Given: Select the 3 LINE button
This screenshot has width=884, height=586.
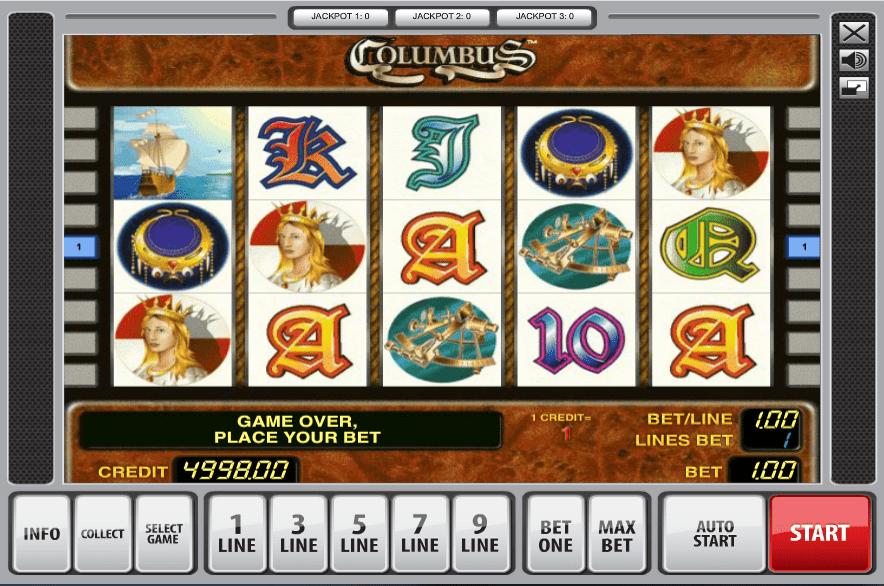Looking at the screenshot, I should pyautogui.click(x=298, y=534).
